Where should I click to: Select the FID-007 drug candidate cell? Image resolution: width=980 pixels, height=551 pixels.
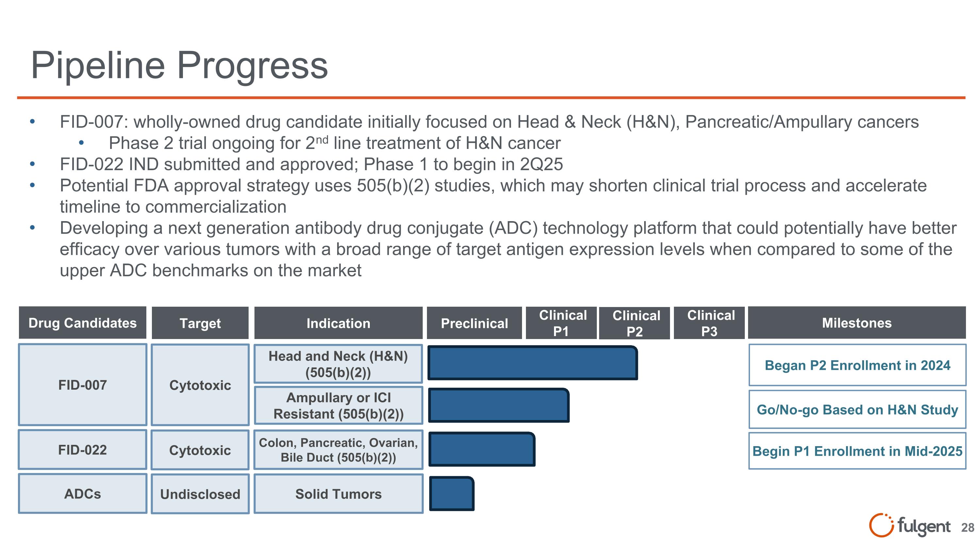click(83, 385)
